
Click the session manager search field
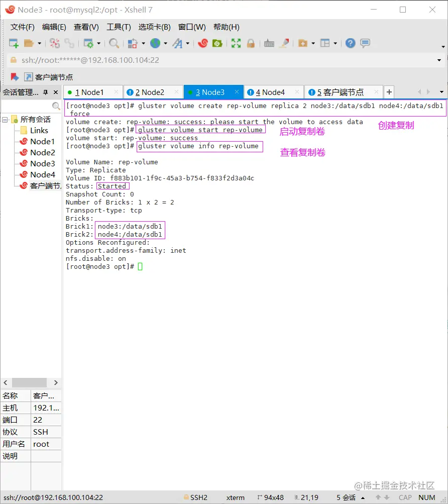[x=26, y=106]
